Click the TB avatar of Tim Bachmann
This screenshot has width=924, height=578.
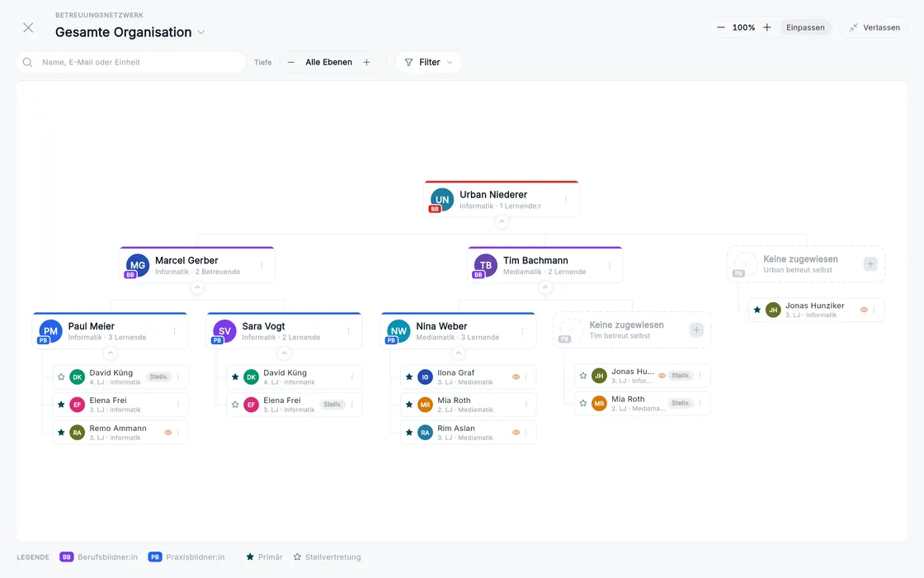coord(486,265)
